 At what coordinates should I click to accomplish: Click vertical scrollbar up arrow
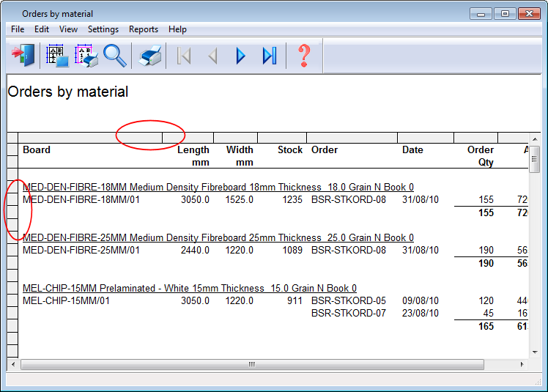click(535, 139)
